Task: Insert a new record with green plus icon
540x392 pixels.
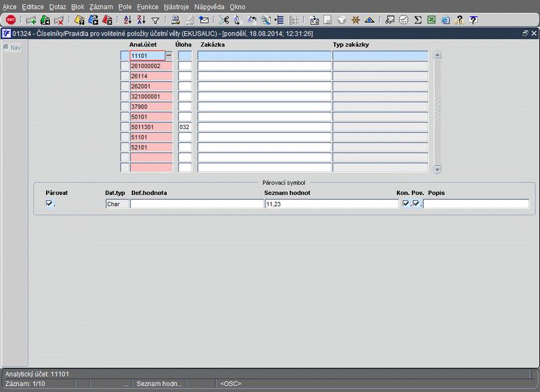Action: [31, 20]
